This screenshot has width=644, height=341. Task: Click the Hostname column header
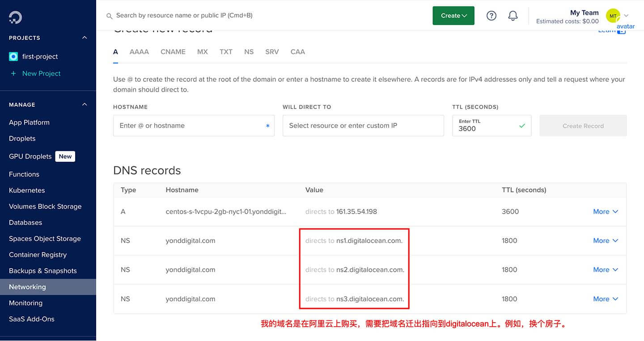click(182, 190)
